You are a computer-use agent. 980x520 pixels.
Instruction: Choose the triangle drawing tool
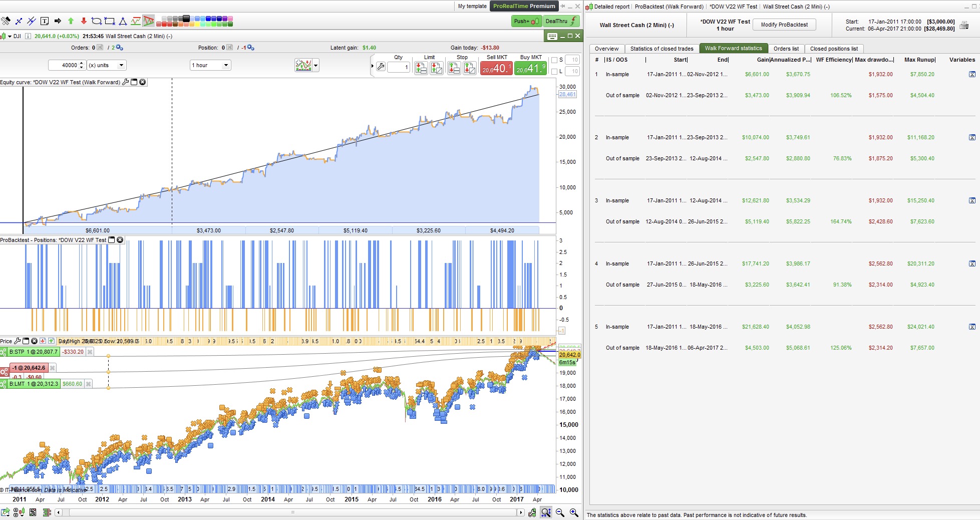[123, 21]
